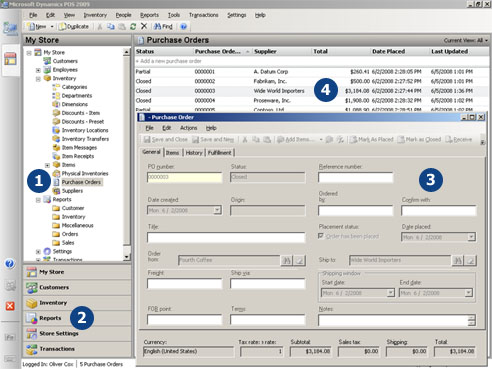Open the blue Help icon in main toolbar

click(x=183, y=26)
